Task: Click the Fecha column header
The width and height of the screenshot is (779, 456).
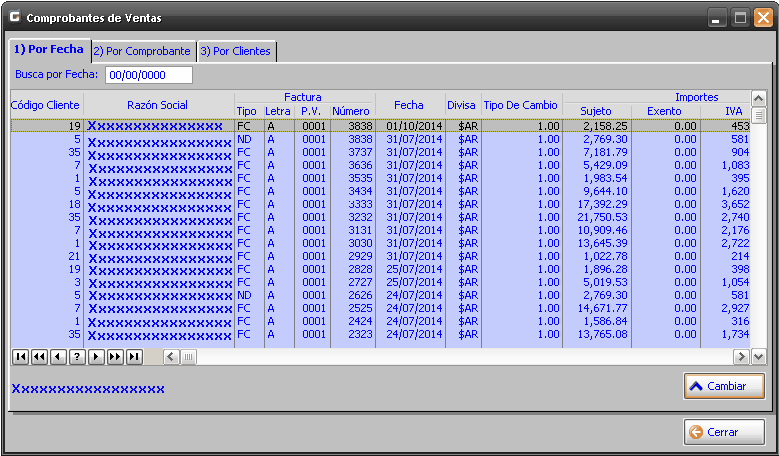Action: [409, 105]
